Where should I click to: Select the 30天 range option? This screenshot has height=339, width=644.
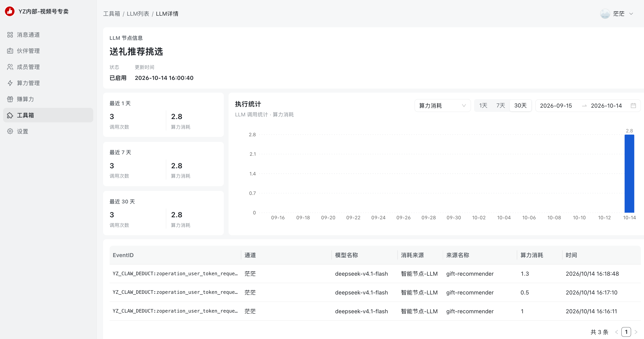coord(520,106)
